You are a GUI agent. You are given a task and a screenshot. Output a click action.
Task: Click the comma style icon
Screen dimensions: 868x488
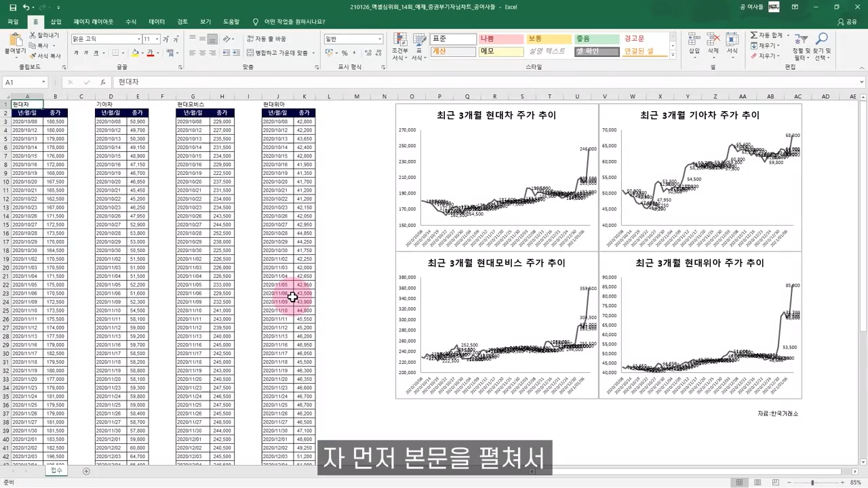pos(355,52)
